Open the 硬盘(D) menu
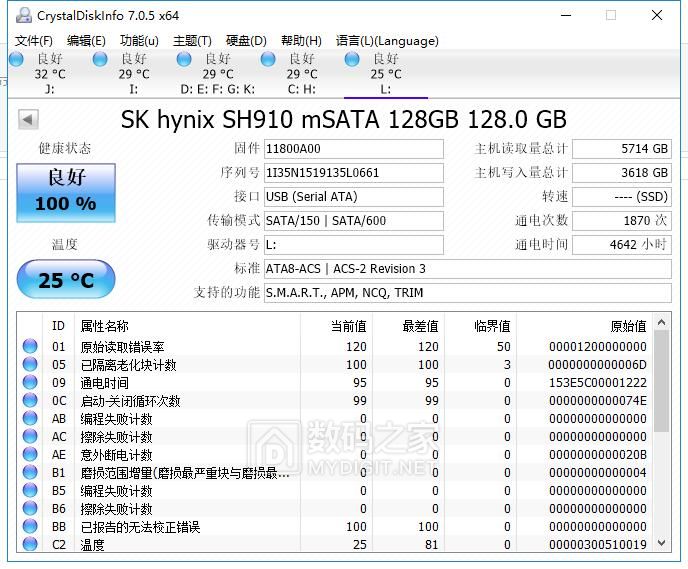Screen dimensions: 688x569 [x=246, y=41]
